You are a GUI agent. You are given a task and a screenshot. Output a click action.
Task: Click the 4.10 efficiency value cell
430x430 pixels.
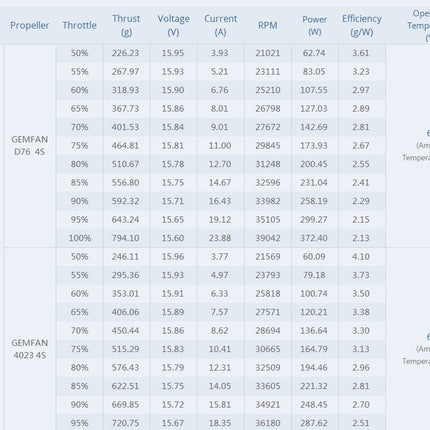[362, 257]
